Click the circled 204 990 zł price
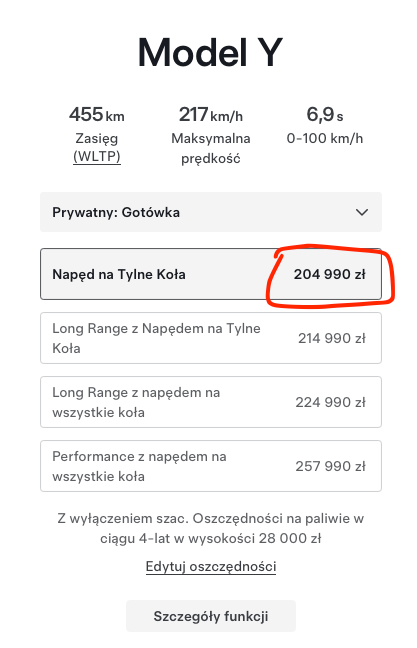The image size is (417, 648). [330, 274]
